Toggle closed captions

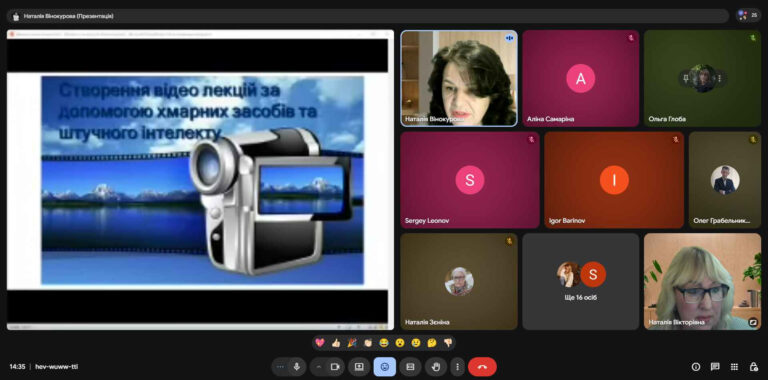point(410,366)
